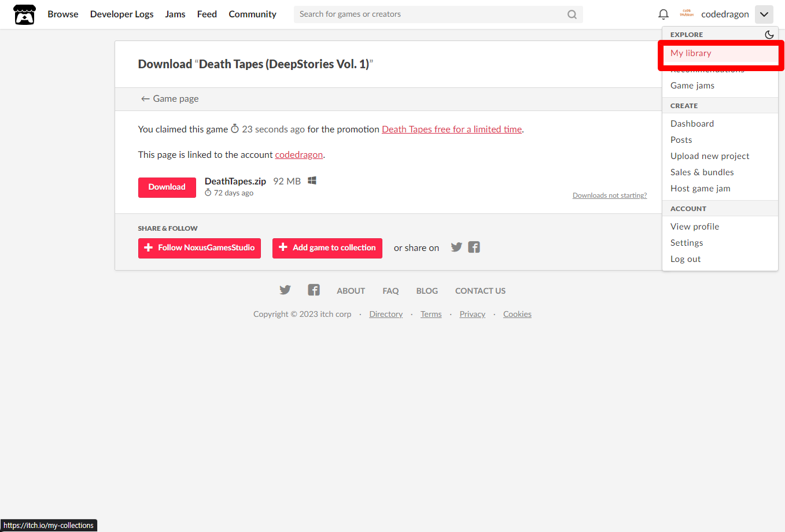Open BLOG footer link

tap(427, 291)
